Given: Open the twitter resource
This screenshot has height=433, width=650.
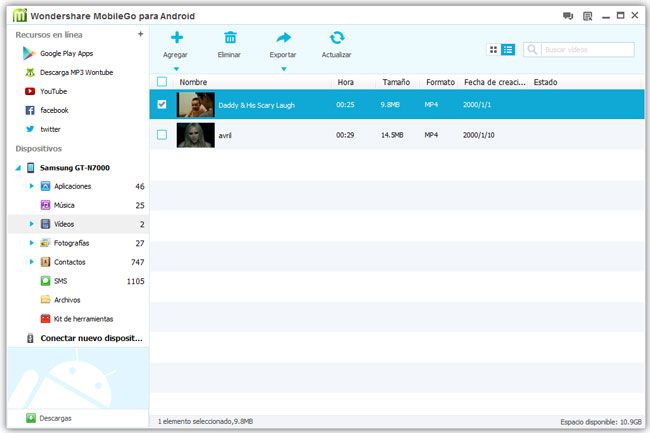Looking at the screenshot, I should point(50,129).
